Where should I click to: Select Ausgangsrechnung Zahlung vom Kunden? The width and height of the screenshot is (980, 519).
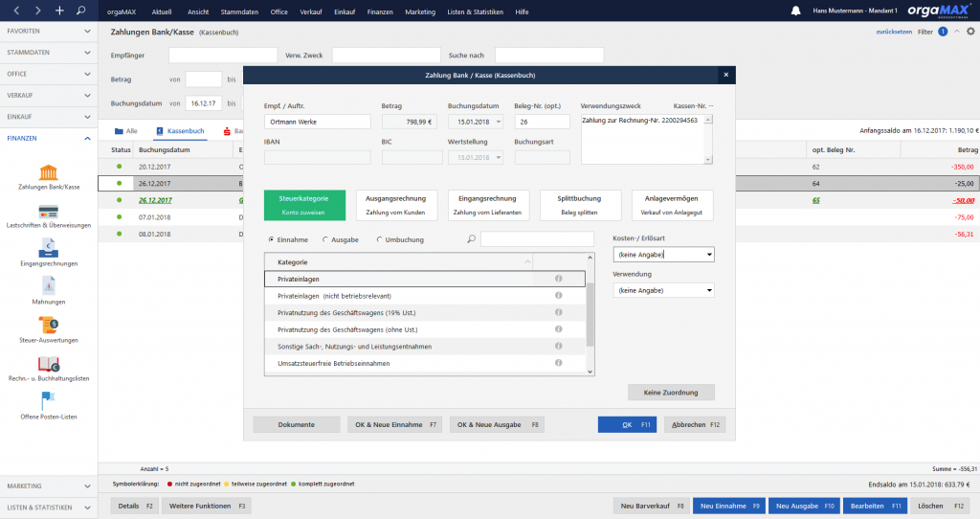[395, 205]
